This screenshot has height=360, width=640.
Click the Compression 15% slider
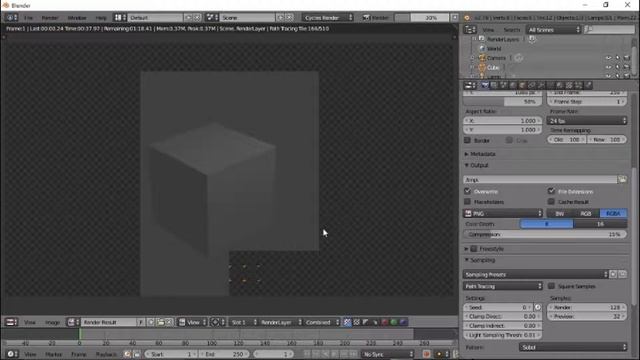click(545, 234)
